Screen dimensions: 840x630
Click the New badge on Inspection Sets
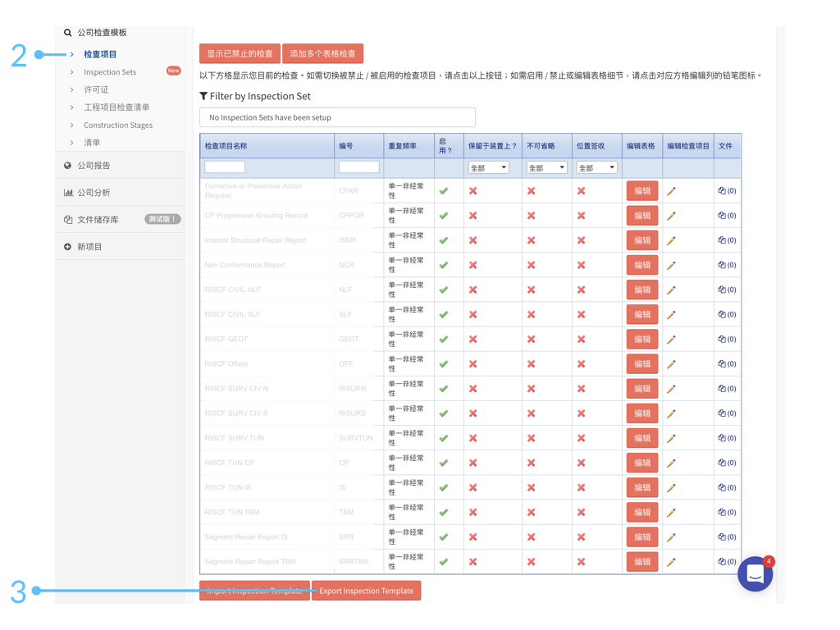pos(174,71)
